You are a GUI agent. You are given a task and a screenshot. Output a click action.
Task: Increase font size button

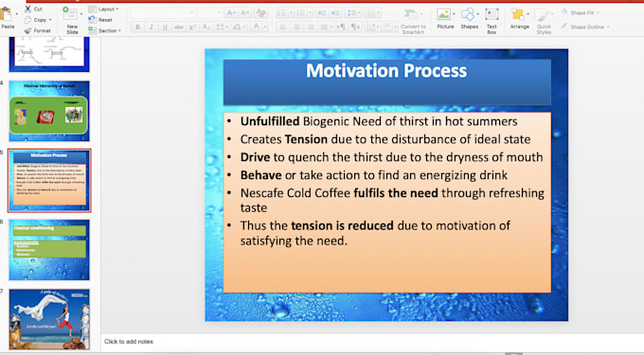231,12
